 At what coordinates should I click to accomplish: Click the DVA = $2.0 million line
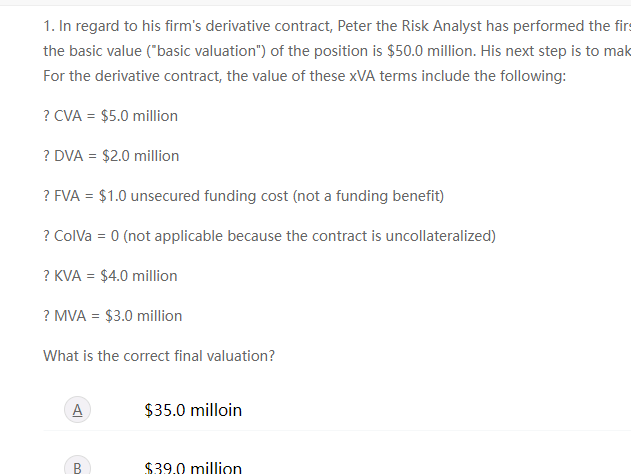[112, 156]
